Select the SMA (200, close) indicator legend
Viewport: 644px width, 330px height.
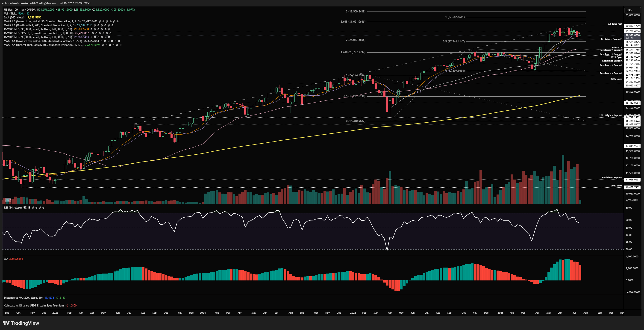[14, 18]
